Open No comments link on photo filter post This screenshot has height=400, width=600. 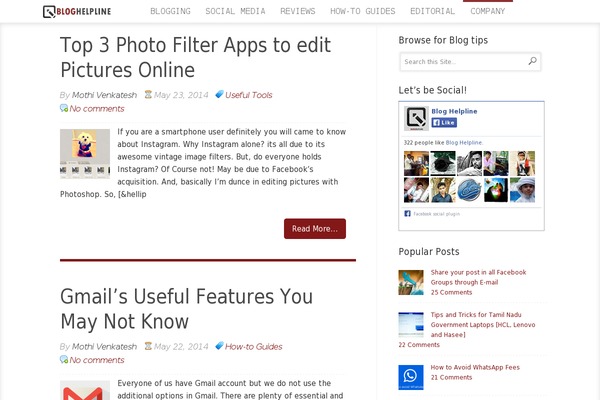[97, 109]
